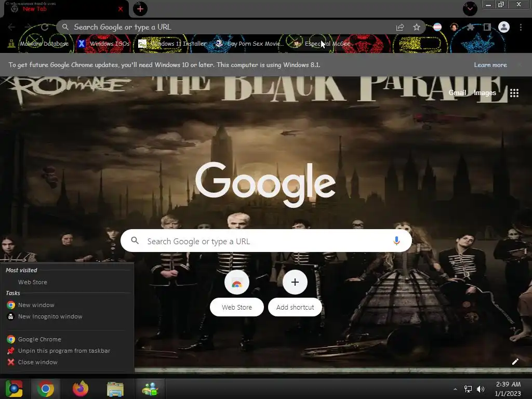Show hidden tray icons arrow
Viewport: 532px width, 399px height.
(455, 389)
